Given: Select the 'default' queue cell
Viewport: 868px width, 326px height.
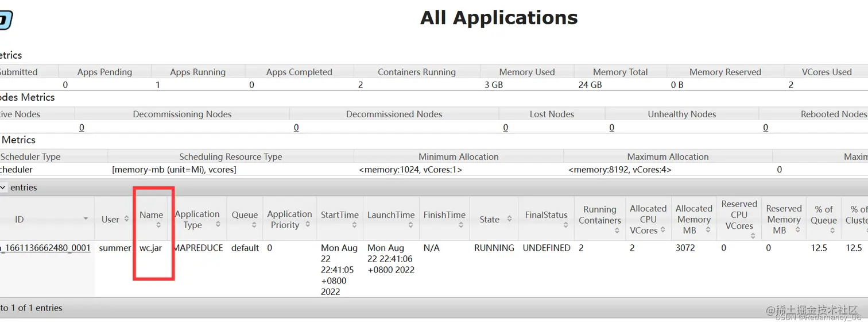Looking at the screenshot, I should (245, 248).
